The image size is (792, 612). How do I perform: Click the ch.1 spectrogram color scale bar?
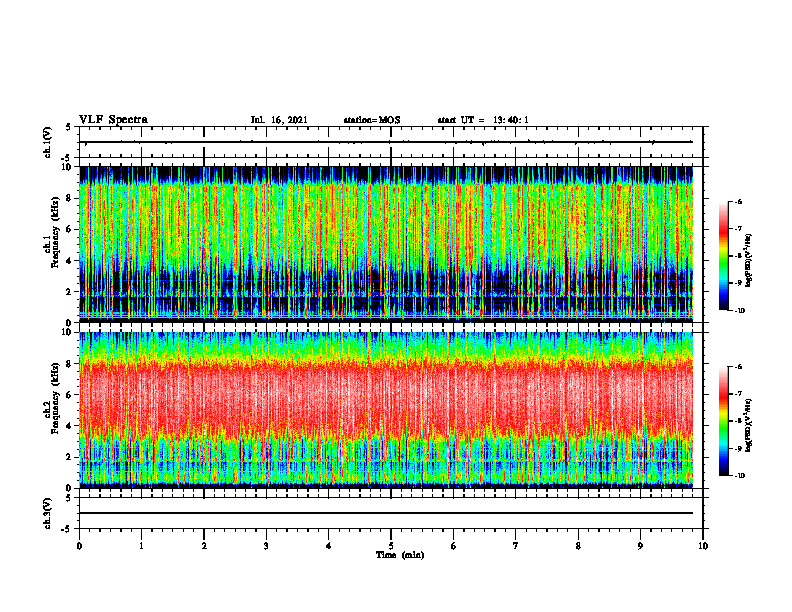pyautogui.click(x=723, y=256)
